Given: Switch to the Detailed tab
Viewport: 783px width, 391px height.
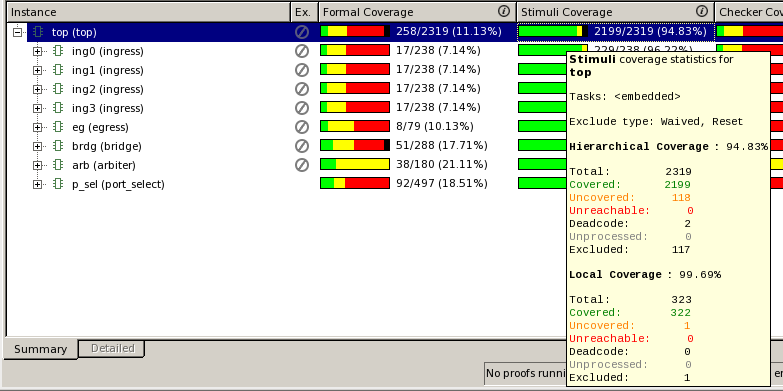Looking at the screenshot, I should coord(112,348).
